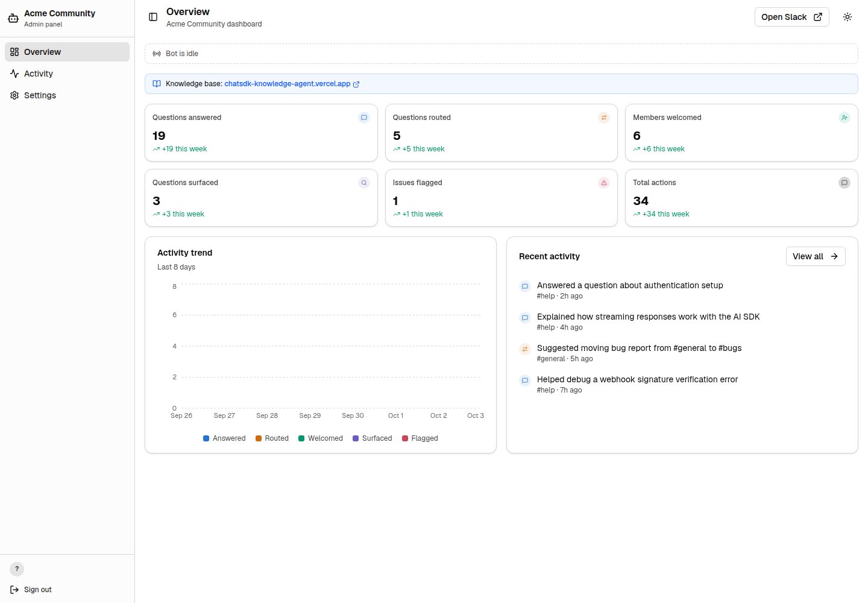This screenshot has height=603, width=868.
Task: Open Slack via the Open Slack button
Action: [x=791, y=17]
